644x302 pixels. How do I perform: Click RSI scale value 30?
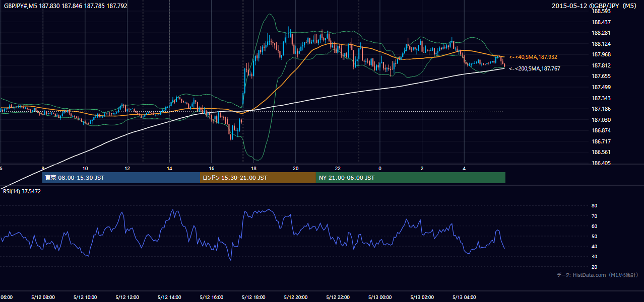point(594,257)
